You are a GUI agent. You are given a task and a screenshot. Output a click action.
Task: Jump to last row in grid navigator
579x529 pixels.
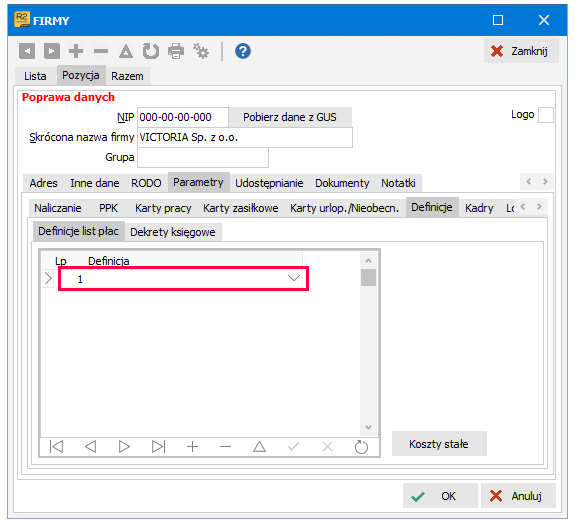tap(158, 447)
